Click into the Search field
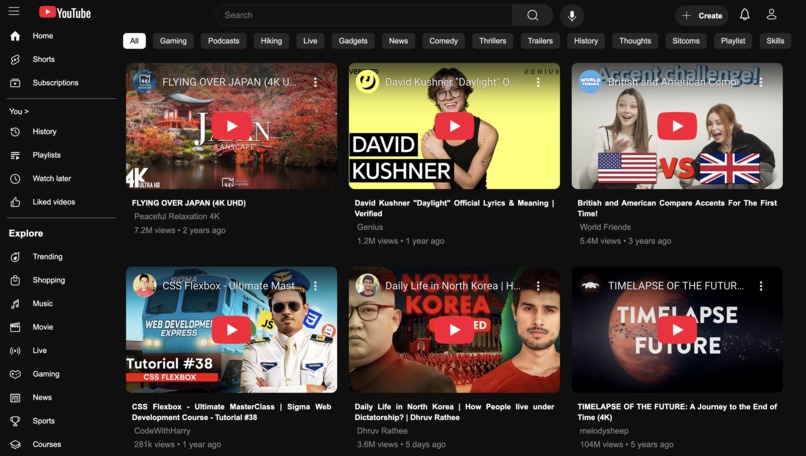This screenshot has height=456, width=806. 363,15
